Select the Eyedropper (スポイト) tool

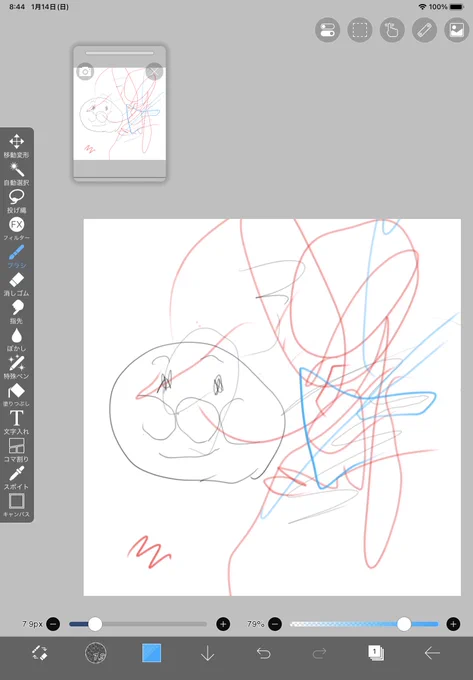pyautogui.click(x=16, y=477)
